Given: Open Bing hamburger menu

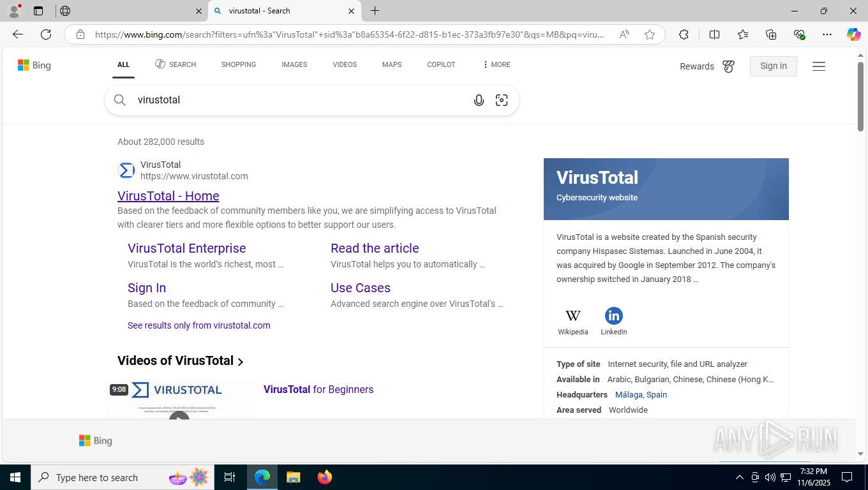Looking at the screenshot, I should [819, 66].
